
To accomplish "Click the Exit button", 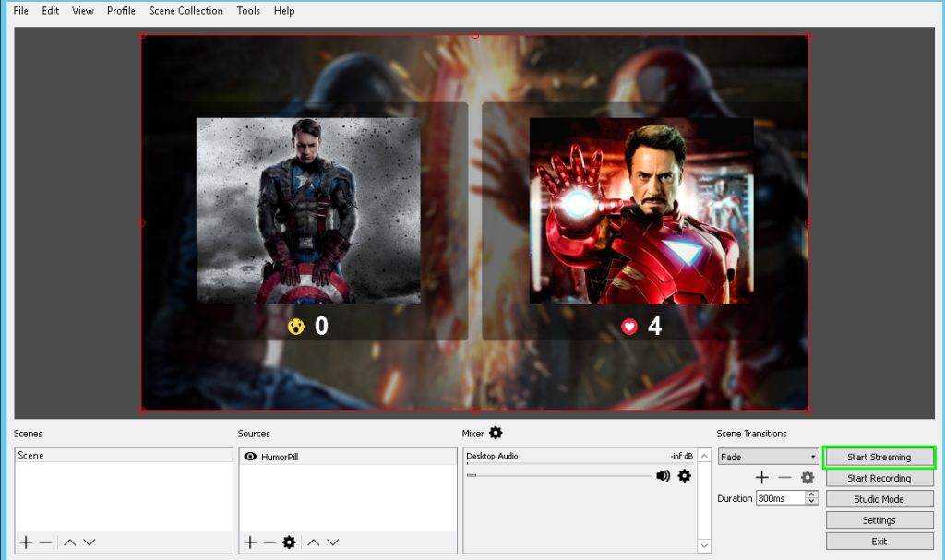I will (879, 542).
